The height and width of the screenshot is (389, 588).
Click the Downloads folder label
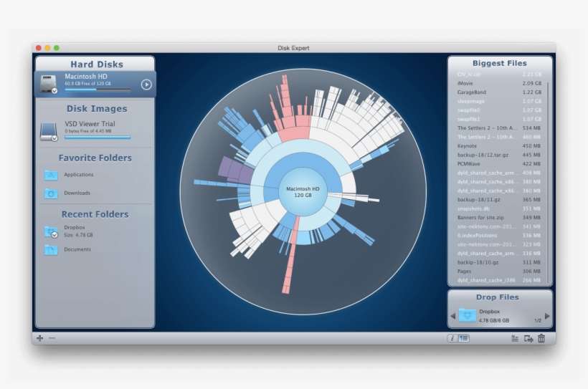tap(77, 193)
